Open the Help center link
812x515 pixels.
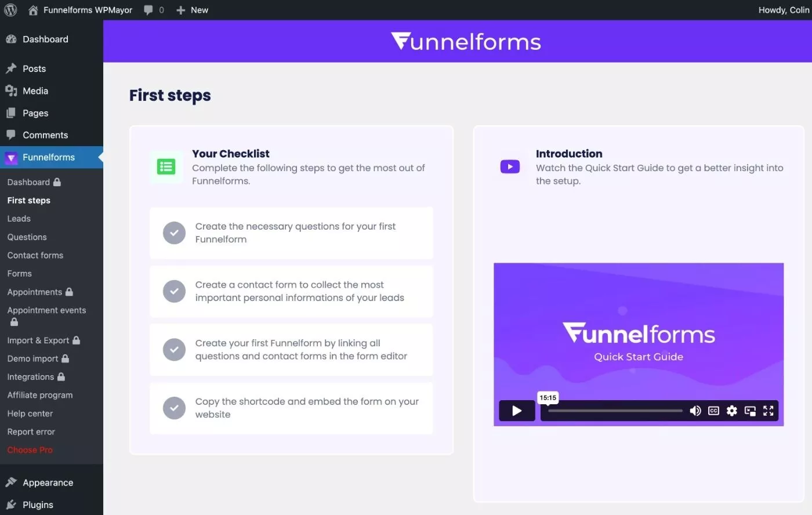click(x=30, y=414)
